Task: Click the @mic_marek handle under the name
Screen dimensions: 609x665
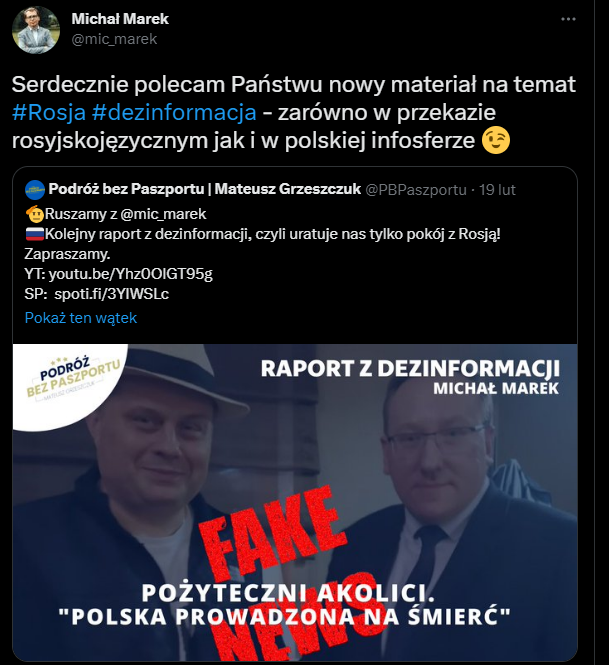Action: (114, 39)
